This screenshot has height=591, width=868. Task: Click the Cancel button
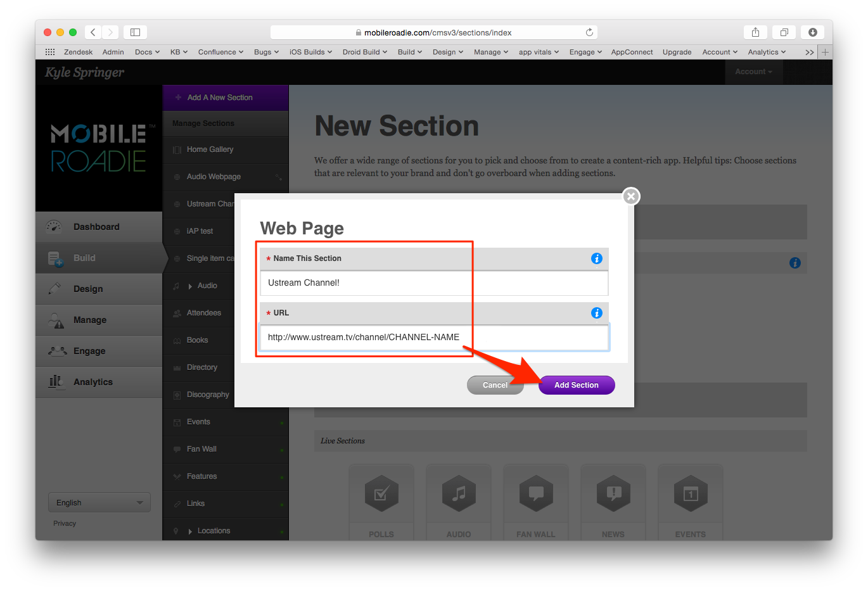tap(495, 385)
